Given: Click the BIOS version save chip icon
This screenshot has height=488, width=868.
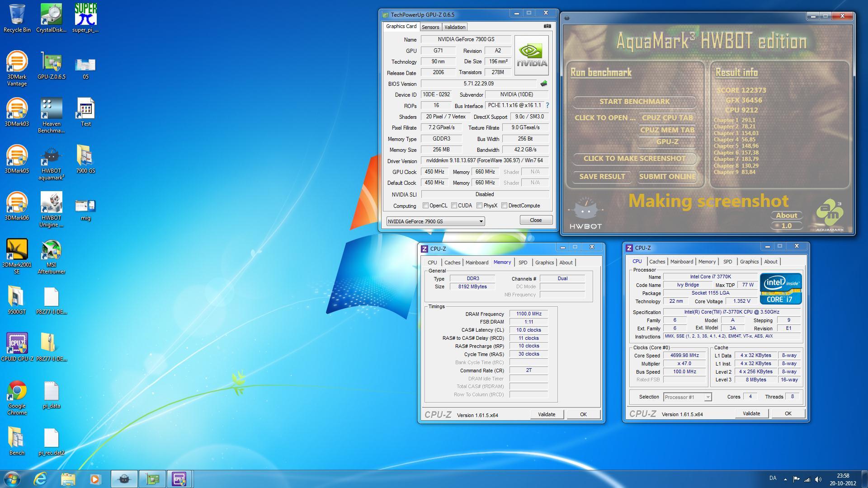Looking at the screenshot, I should (544, 84).
